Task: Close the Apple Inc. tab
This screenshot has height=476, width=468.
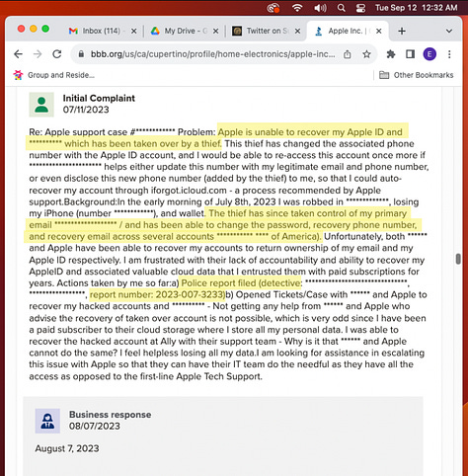Action: point(379,31)
